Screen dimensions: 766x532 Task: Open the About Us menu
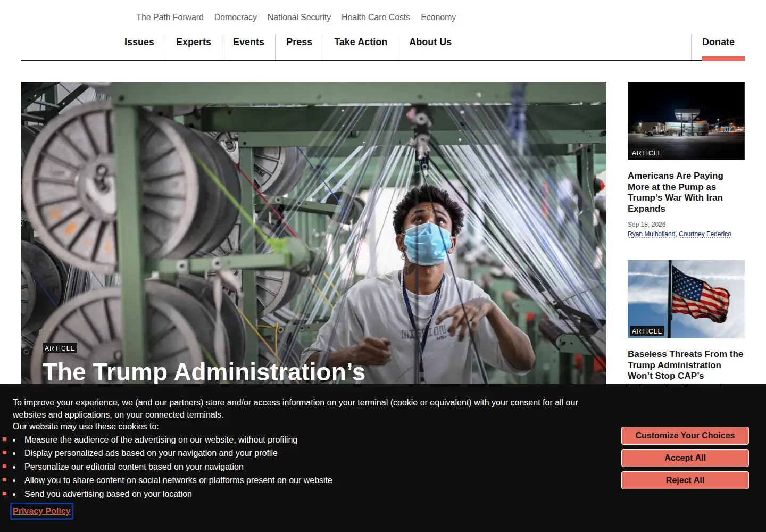click(430, 42)
